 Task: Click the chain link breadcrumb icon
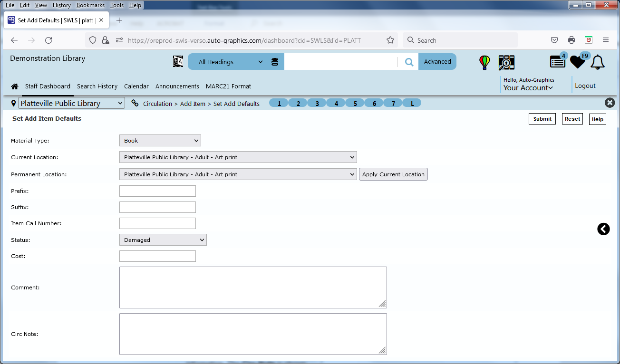tap(135, 103)
